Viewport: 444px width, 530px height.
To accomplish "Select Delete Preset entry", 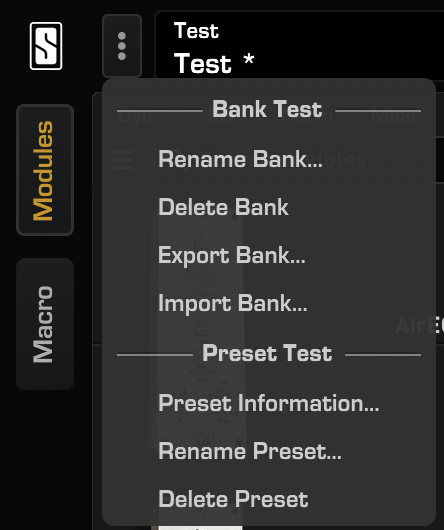I will click(233, 499).
